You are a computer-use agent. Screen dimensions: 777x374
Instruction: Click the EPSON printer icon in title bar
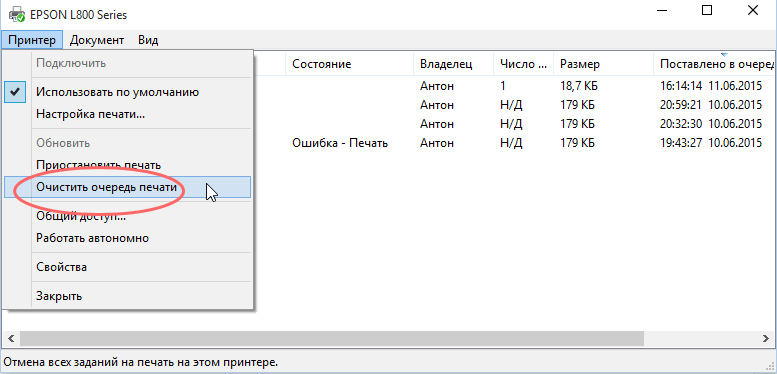point(16,15)
